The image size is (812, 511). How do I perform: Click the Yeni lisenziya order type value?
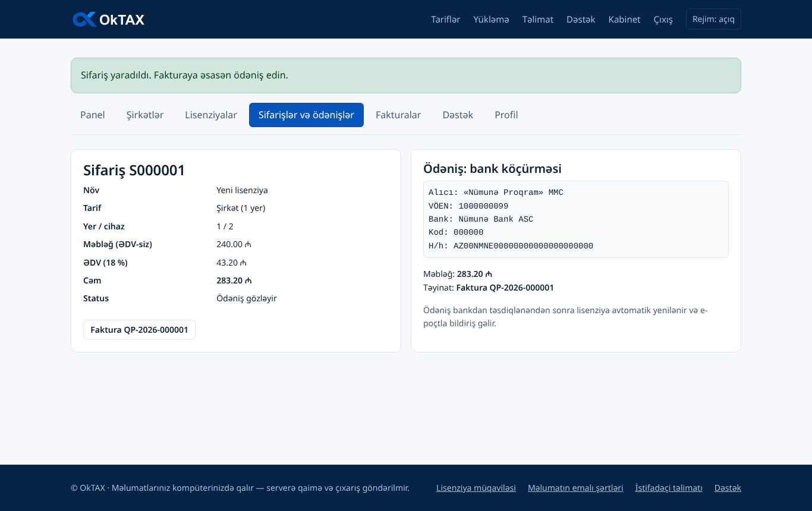click(242, 190)
